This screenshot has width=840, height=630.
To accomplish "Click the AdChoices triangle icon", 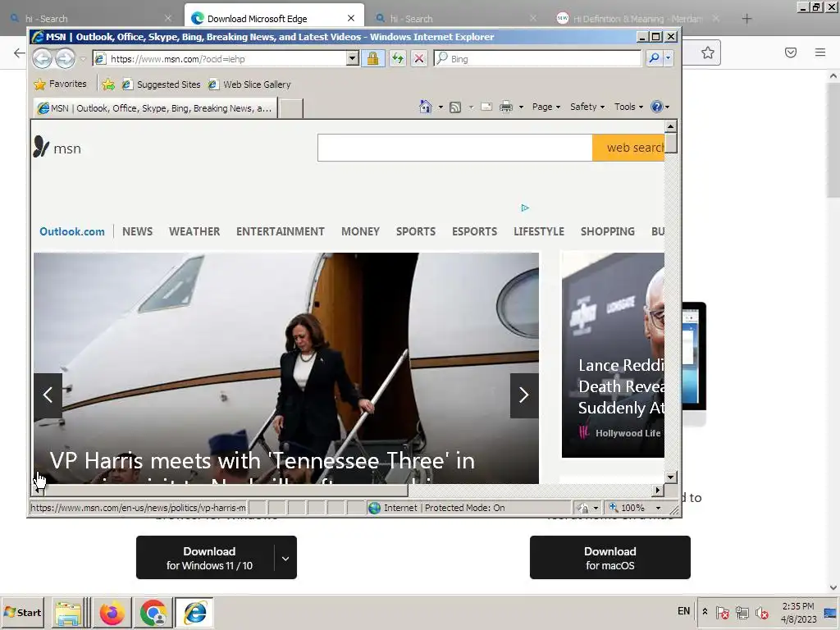I will point(525,208).
